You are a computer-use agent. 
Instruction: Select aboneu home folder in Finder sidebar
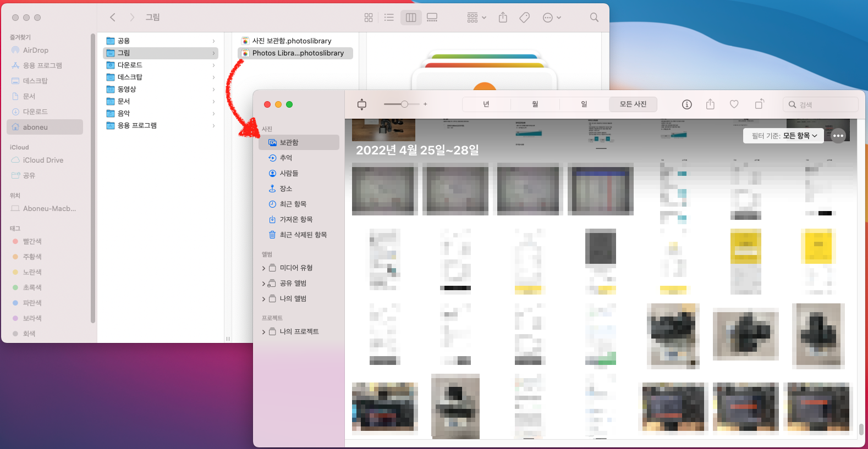click(45, 127)
